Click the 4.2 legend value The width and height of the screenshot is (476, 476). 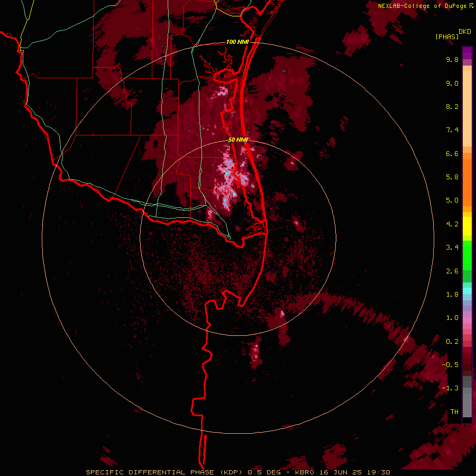452,224
